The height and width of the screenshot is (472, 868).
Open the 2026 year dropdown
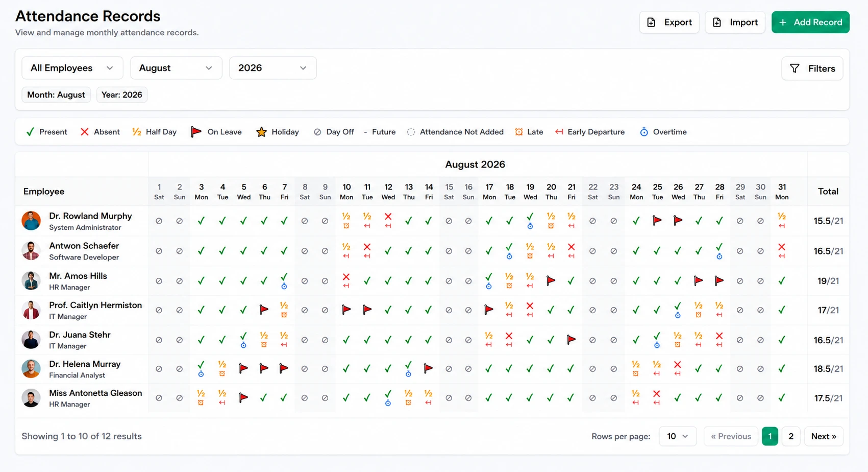(x=273, y=68)
